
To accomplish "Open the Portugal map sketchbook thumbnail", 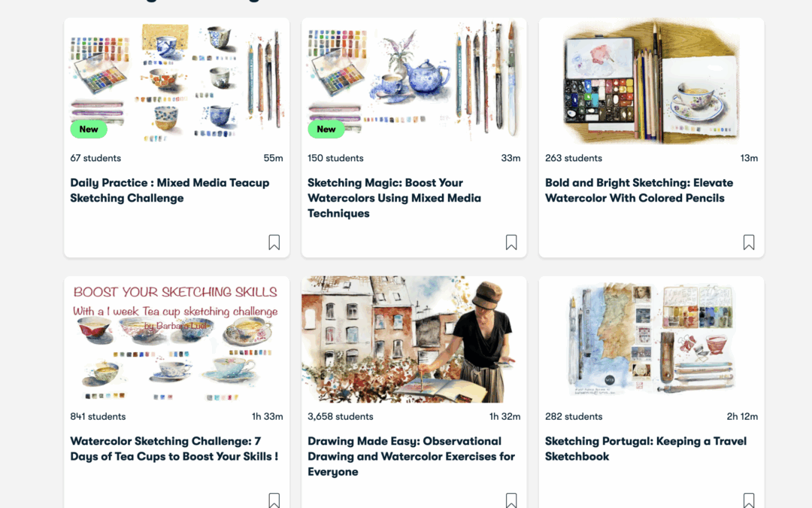I will pyautogui.click(x=651, y=339).
